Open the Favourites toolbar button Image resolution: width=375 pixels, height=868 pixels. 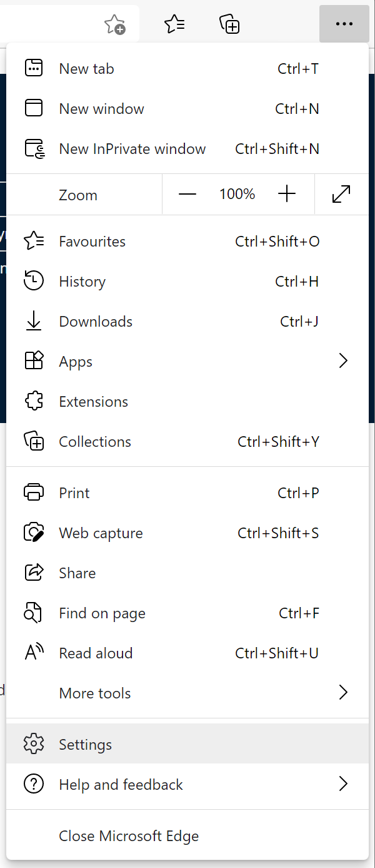pos(174,24)
